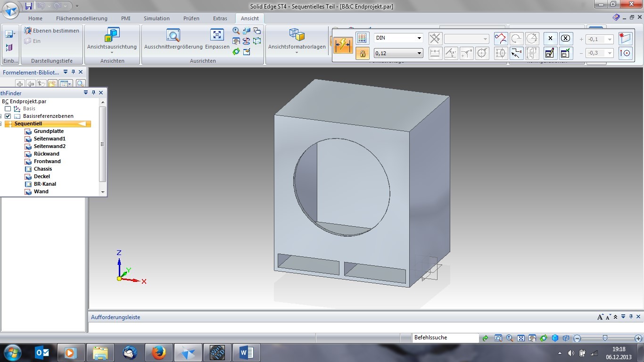Uncheck the Basisreferenzebenen checkbox

pyautogui.click(x=8, y=116)
